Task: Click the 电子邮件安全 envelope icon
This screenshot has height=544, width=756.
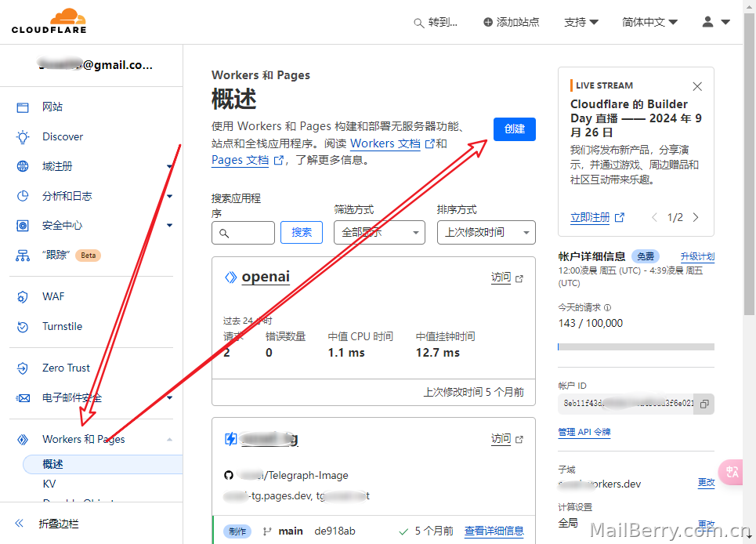Action: coord(23,398)
